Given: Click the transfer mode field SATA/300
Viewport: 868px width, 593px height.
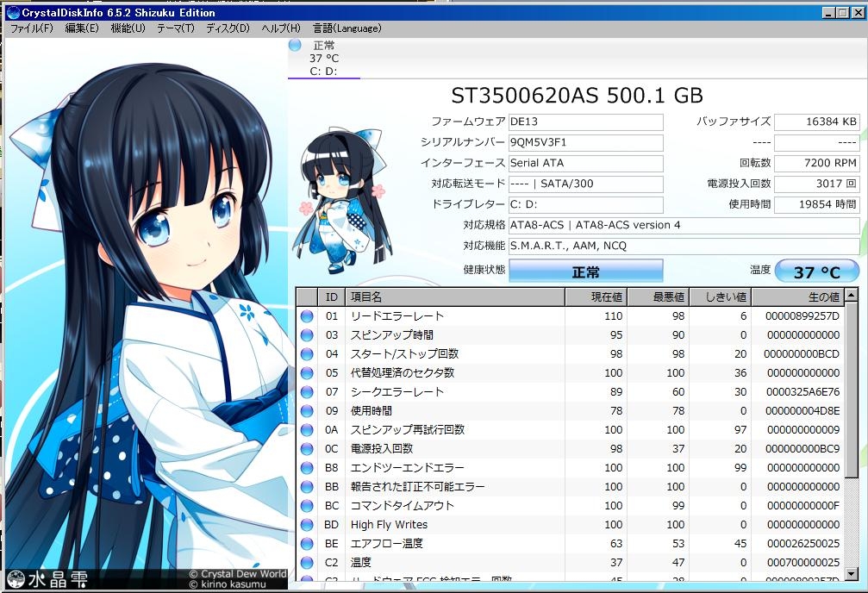Looking at the screenshot, I should pos(585,184).
